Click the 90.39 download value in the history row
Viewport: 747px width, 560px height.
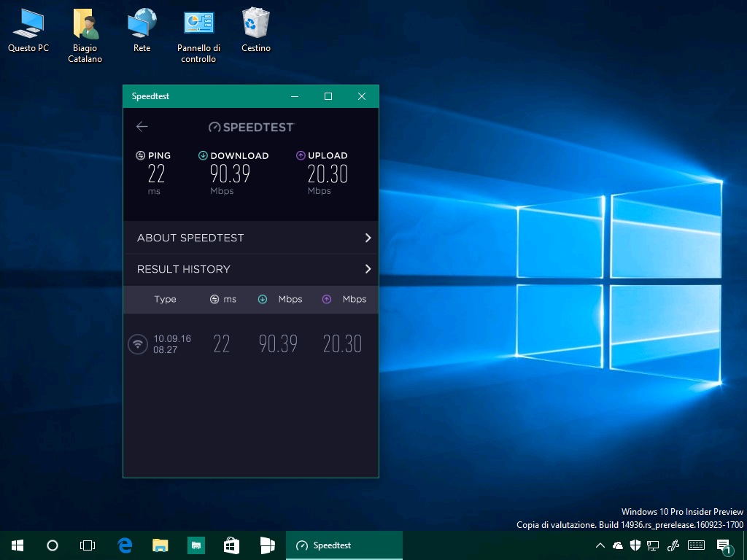tap(278, 344)
